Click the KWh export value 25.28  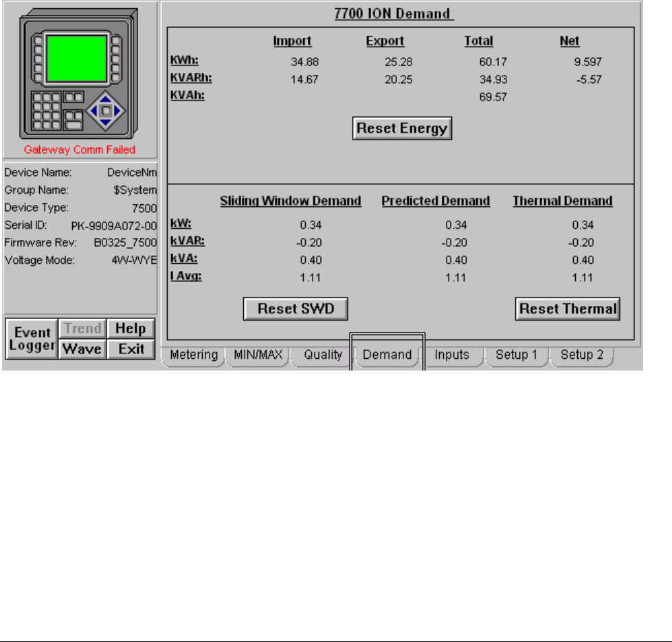[x=398, y=62]
